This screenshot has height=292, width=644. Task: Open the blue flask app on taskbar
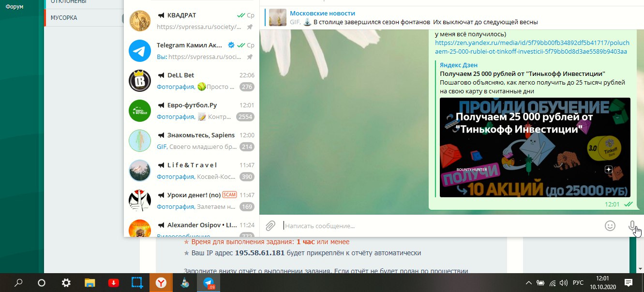tap(185, 283)
